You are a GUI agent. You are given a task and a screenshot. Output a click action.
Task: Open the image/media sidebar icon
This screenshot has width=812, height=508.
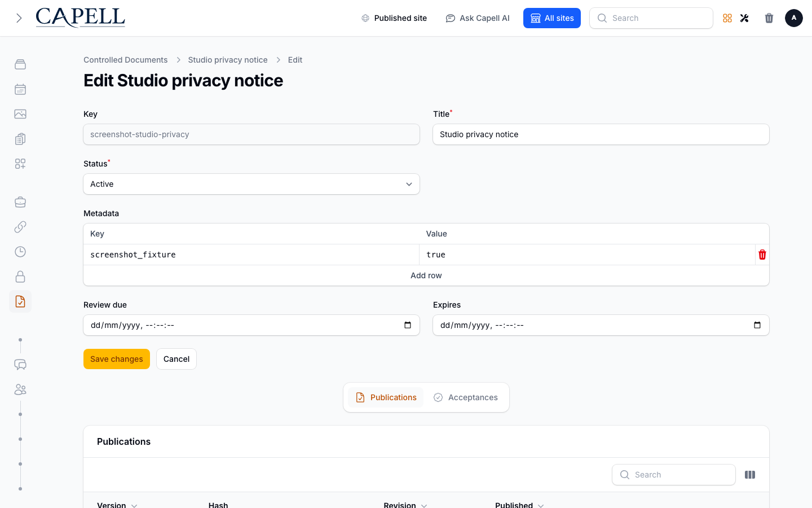(20, 114)
